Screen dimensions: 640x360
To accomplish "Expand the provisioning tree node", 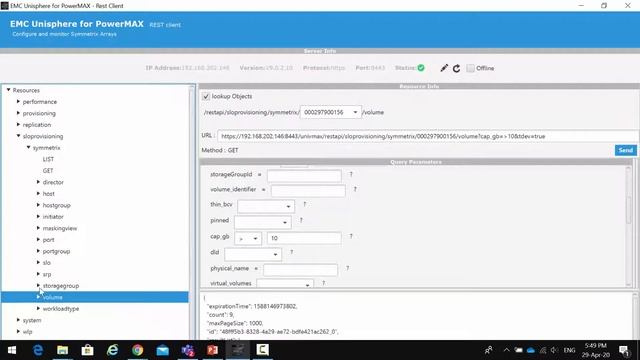I will click(x=18, y=113).
